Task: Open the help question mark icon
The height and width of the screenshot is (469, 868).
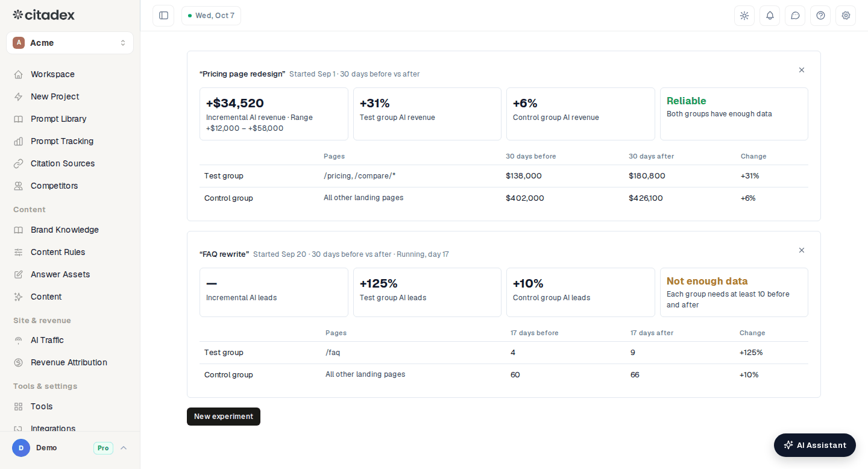Action: coord(820,16)
